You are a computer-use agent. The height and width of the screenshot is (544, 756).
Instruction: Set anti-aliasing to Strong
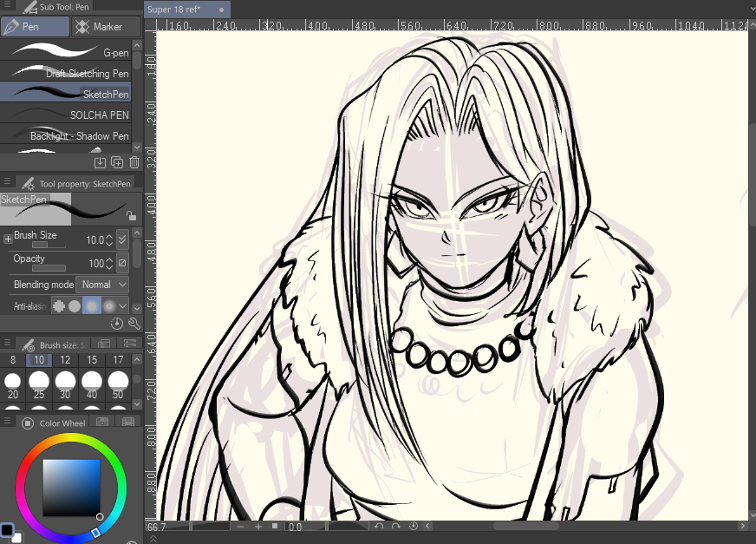109,306
